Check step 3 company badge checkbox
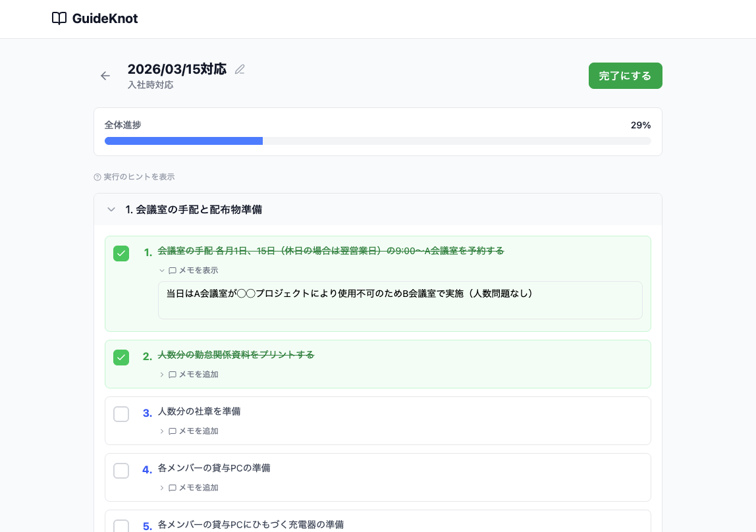 [121, 414]
